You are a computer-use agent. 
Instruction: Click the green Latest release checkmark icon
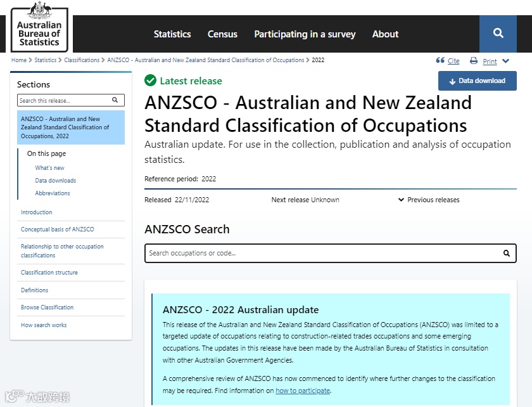(x=150, y=81)
